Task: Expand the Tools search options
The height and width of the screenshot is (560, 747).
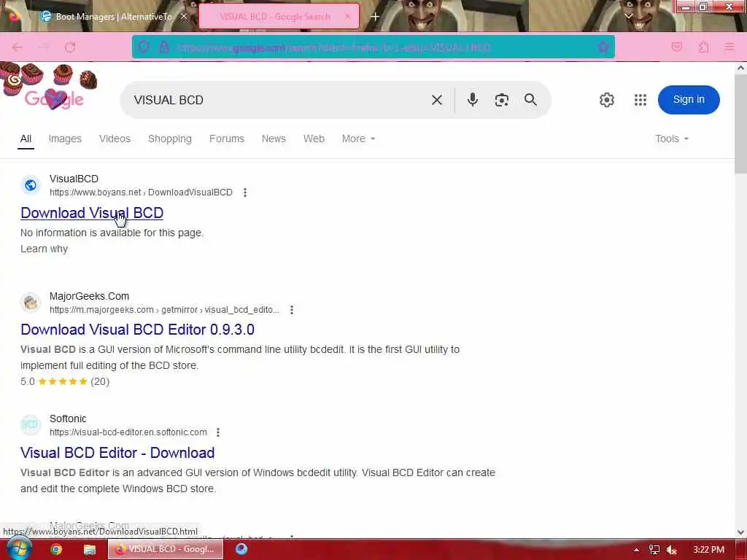Action: (672, 139)
